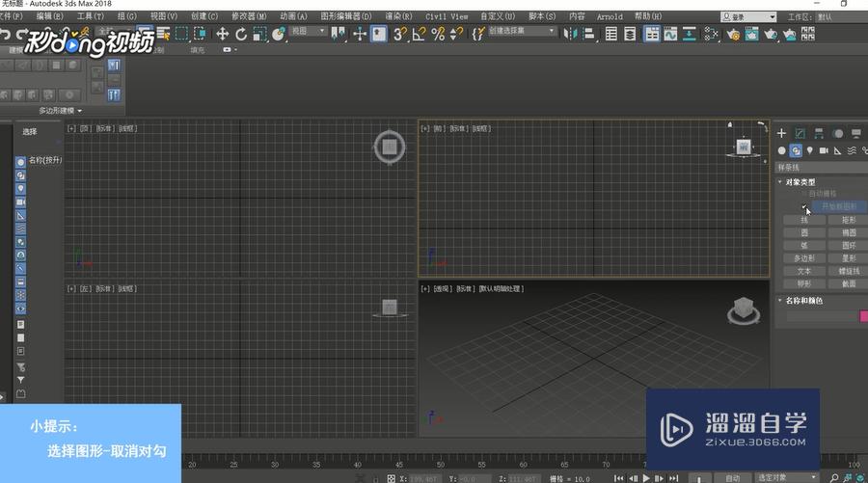This screenshot has height=483, width=868.
Task: Toggle the Ribbon display icon
Action: (652, 35)
